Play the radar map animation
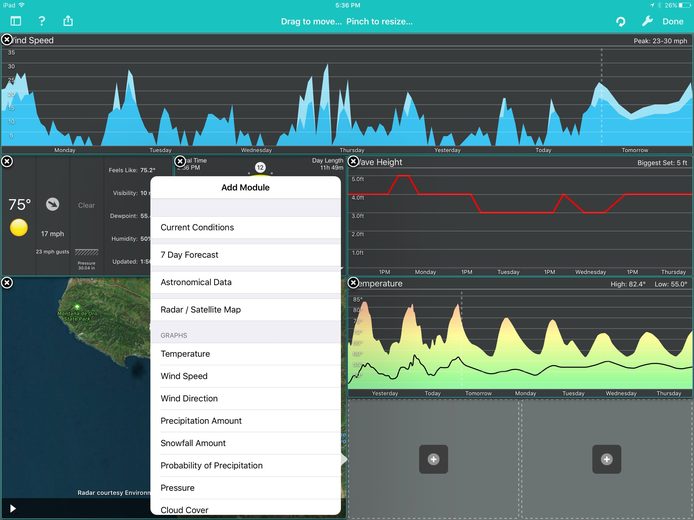Screen dimensions: 694x520 [x=13, y=508]
